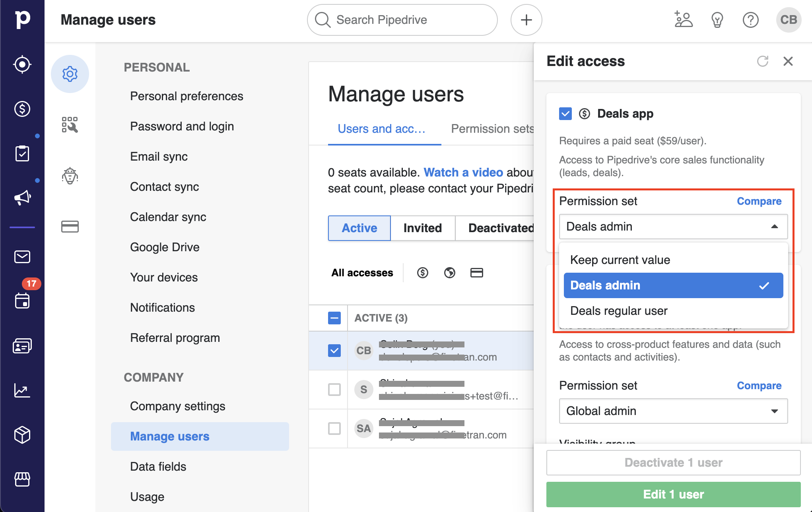This screenshot has width=812, height=512.
Task: Open Activities calendar icon with badge 17
Action: click(22, 301)
